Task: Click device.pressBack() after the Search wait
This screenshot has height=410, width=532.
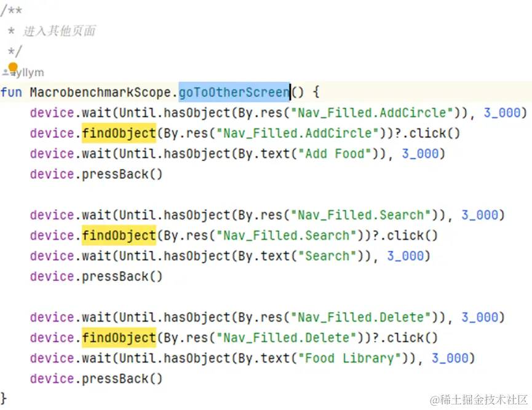Action: pos(97,277)
